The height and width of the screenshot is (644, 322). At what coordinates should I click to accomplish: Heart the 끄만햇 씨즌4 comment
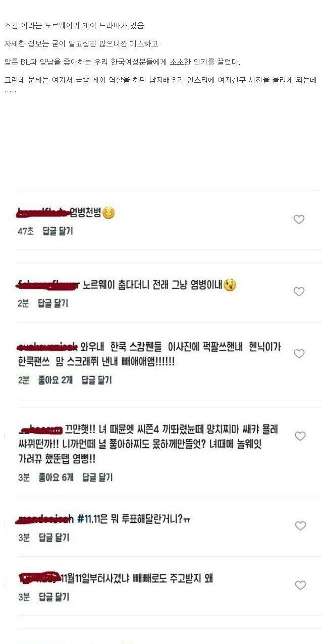tap(299, 436)
